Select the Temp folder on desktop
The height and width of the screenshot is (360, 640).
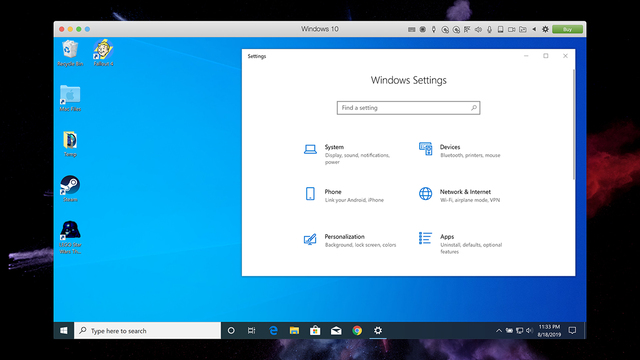click(x=70, y=144)
